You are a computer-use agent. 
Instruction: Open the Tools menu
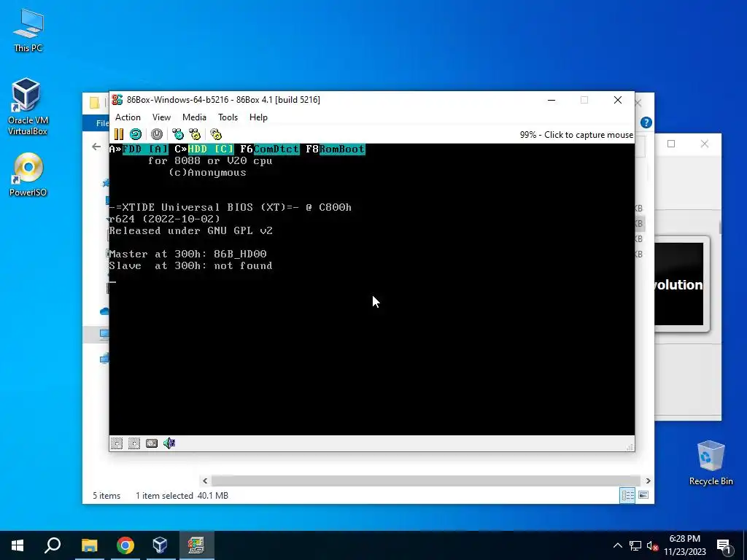point(228,117)
